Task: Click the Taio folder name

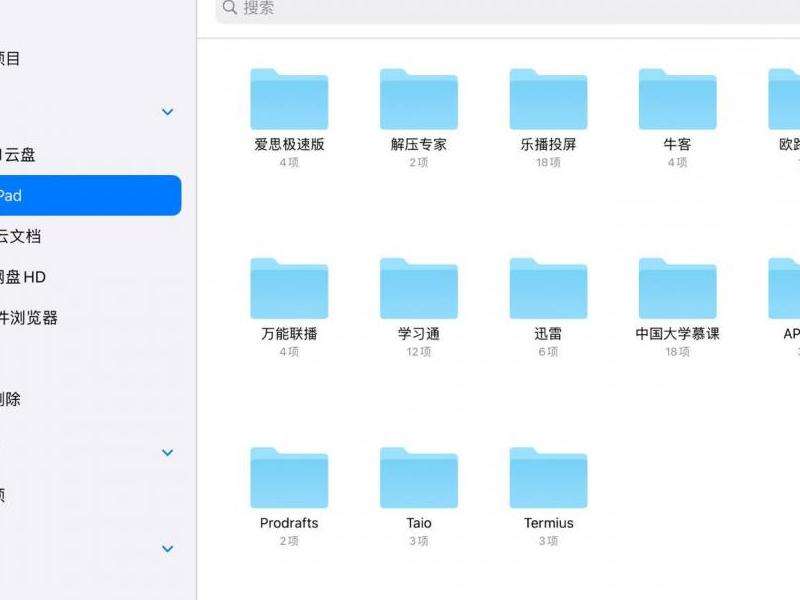Action: pos(419,523)
